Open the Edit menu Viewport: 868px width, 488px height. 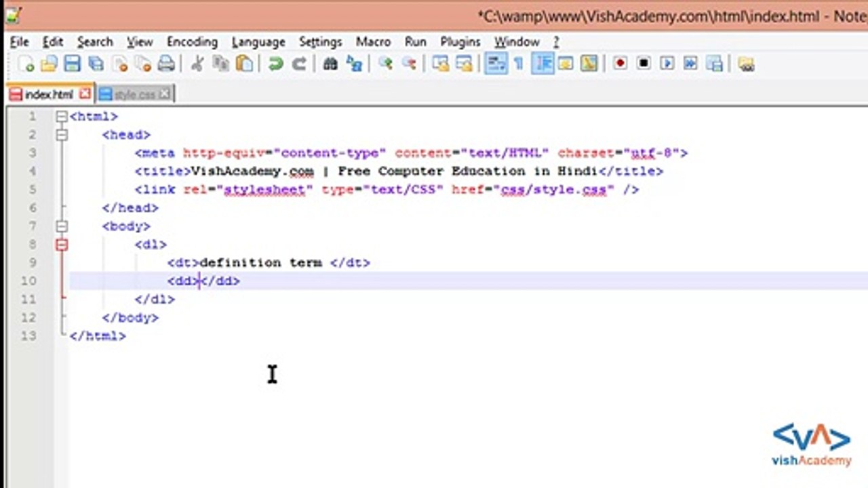[52, 42]
